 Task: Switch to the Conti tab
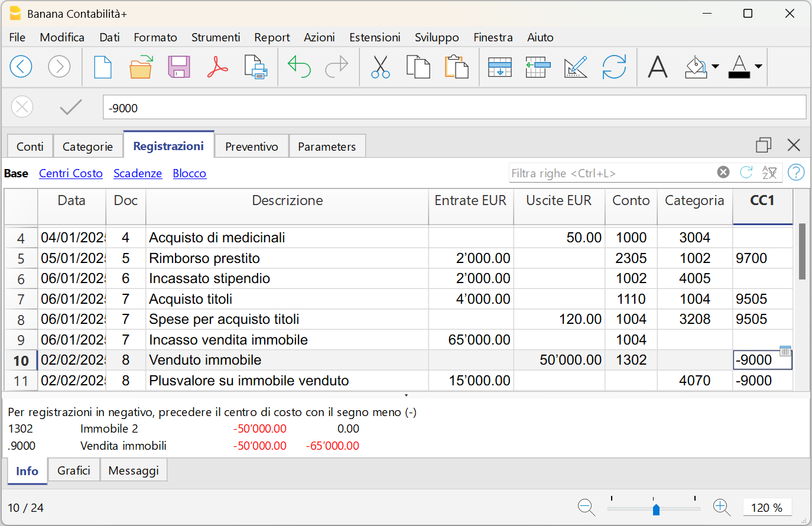(30, 147)
